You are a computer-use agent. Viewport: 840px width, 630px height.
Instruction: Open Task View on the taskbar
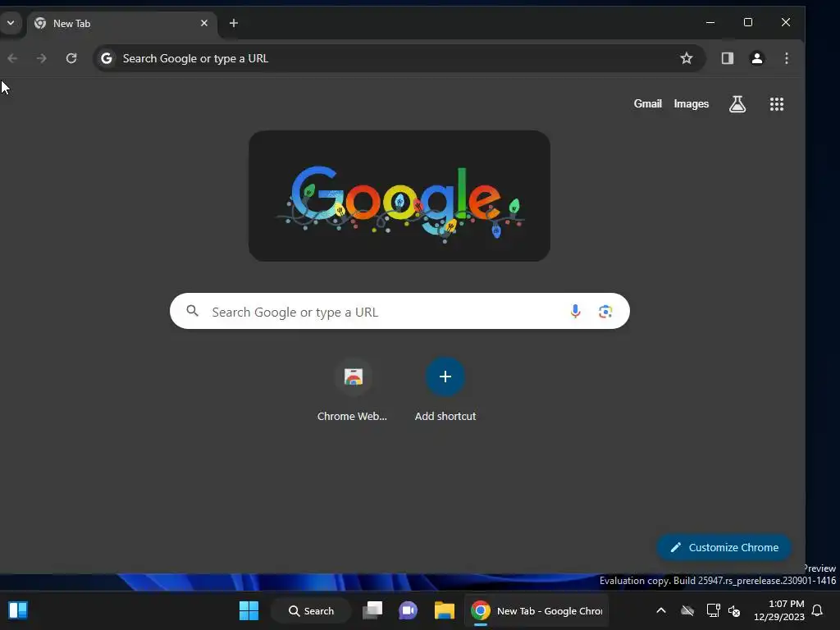tap(372, 610)
